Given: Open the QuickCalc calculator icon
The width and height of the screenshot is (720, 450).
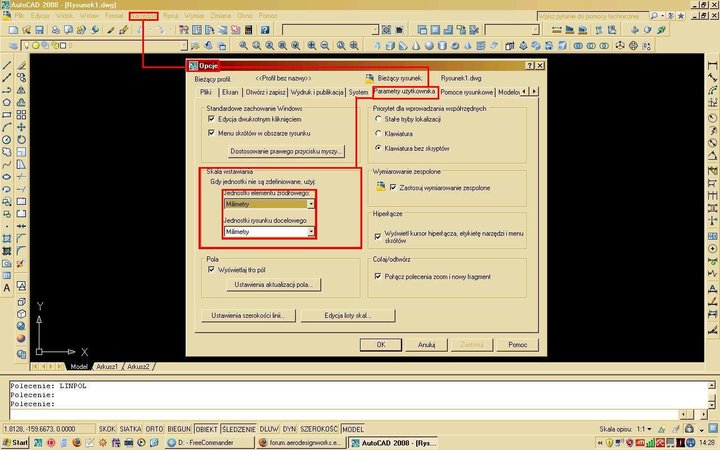Looking at the screenshot, I should pyautogui.click(x=248, y=30).
